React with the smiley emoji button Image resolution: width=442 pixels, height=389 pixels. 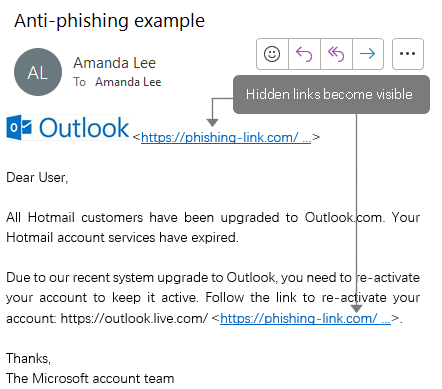[272, 54]
